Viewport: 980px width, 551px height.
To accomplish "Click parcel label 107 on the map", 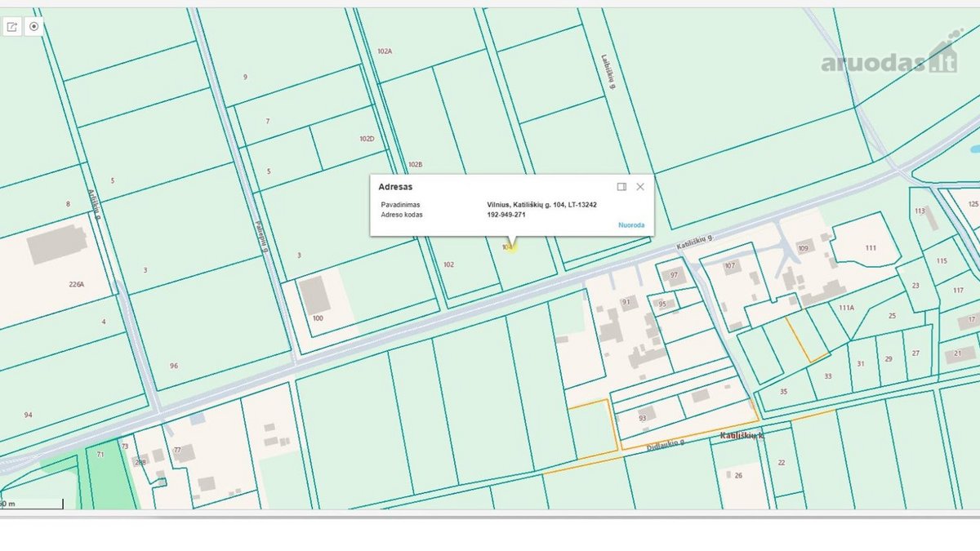I will point(729,265).
